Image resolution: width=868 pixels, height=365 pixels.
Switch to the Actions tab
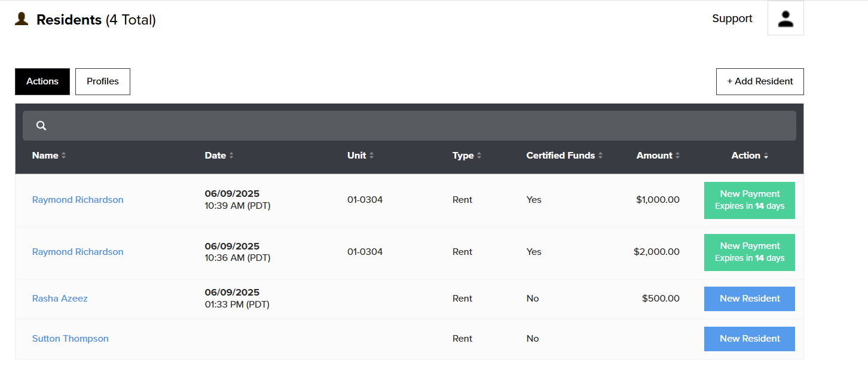click(42, 81)
